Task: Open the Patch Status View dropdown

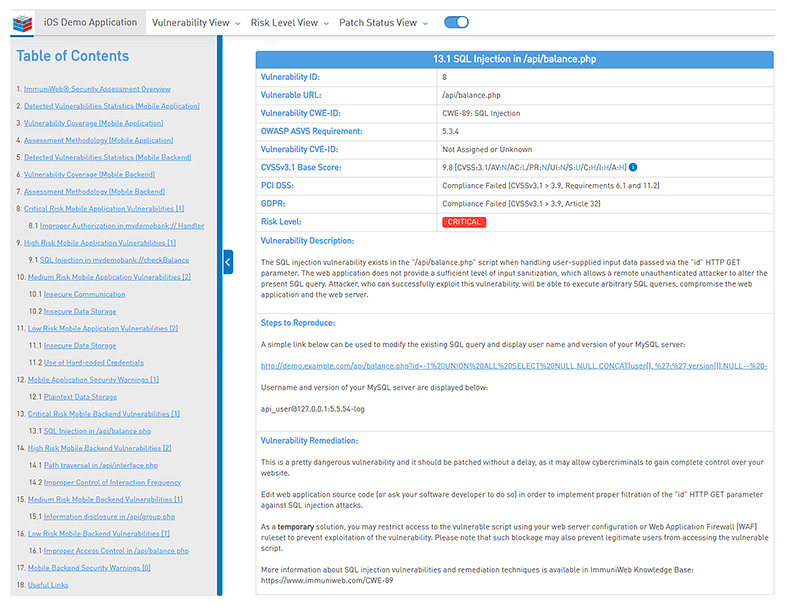Action: pos(383,22)
